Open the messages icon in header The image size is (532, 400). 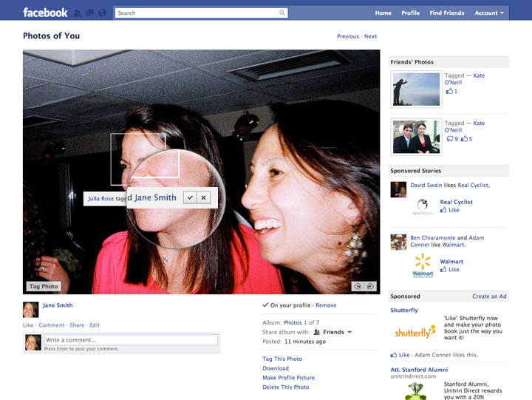click(89, 13)
